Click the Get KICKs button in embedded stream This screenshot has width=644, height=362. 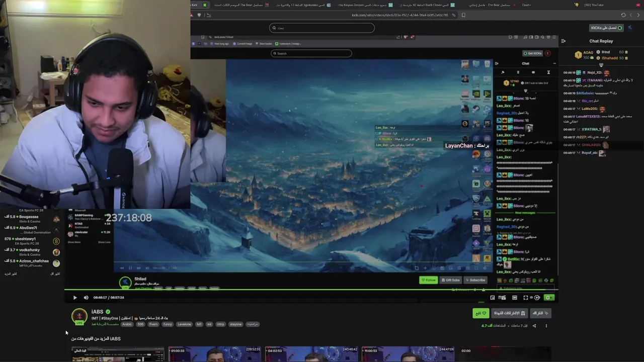pyautogui.click(x=533, y=53)
